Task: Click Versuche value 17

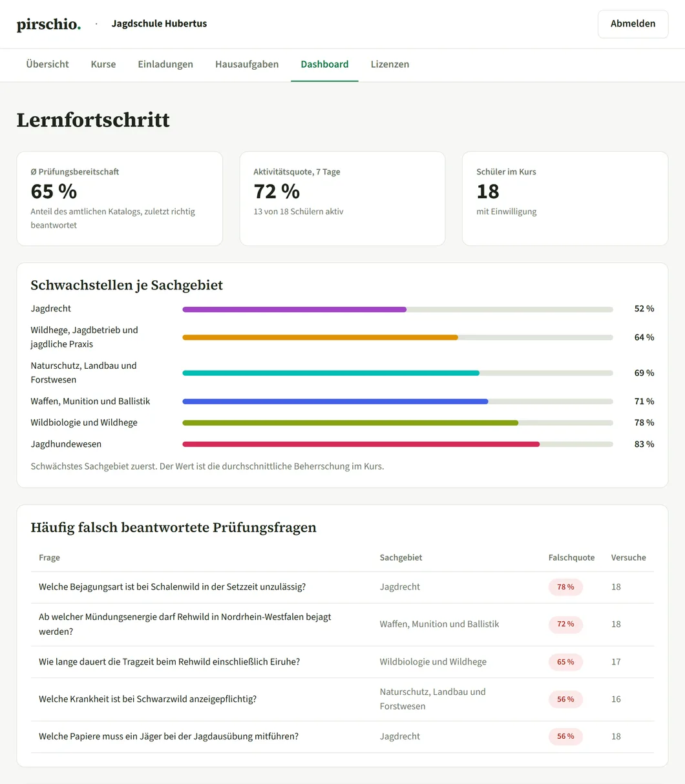Action: 616,662
